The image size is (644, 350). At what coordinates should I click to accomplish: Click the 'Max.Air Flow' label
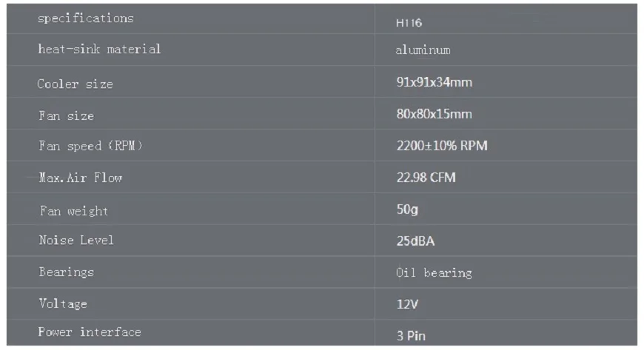coord(80,178)
